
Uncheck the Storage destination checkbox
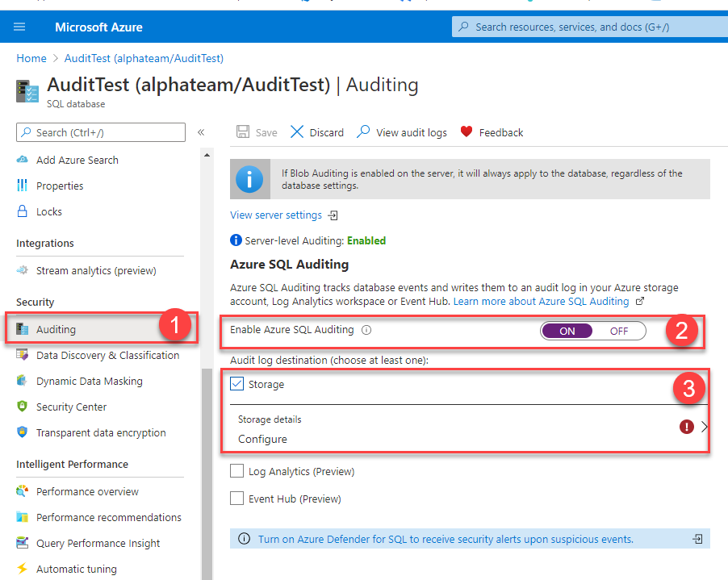(236, 383)
